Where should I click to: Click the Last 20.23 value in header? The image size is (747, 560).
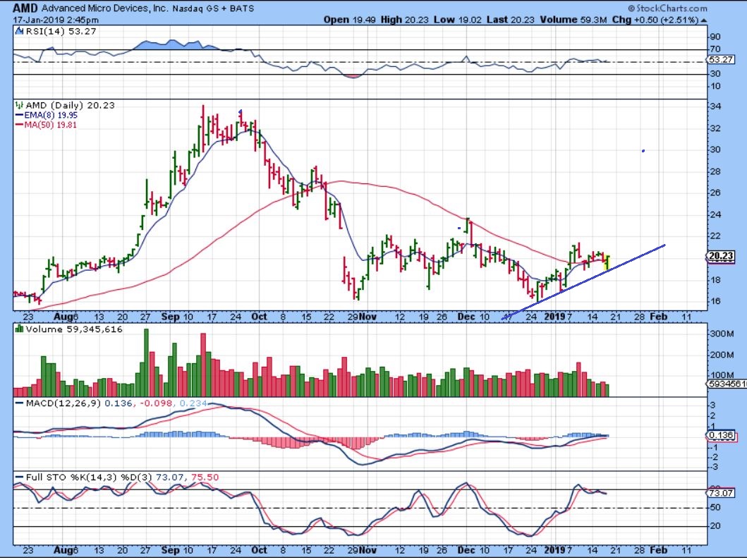coord(510,20)
